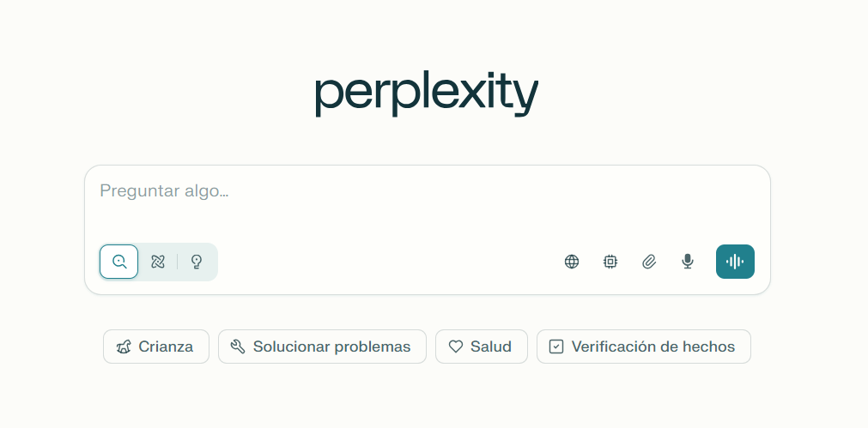Click the wrench icon
This screenshot has height=428, width=868.
[238, 347]
